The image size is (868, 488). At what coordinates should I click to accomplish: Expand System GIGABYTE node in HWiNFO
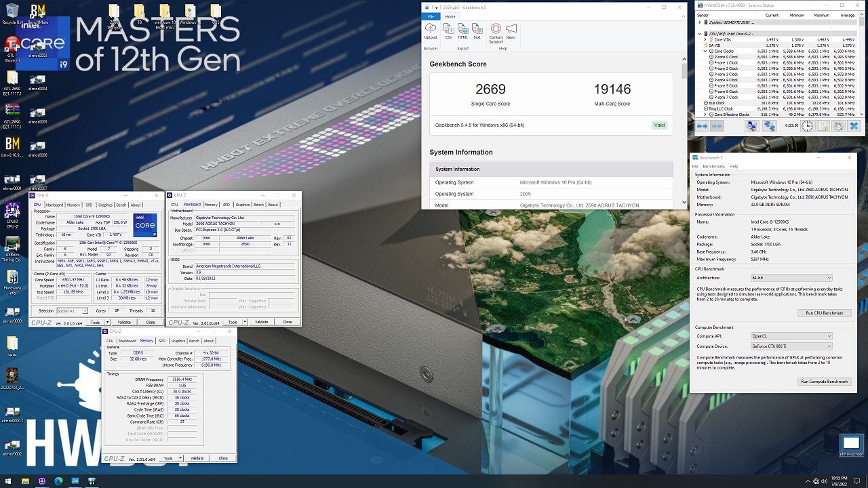pos(701,22)
